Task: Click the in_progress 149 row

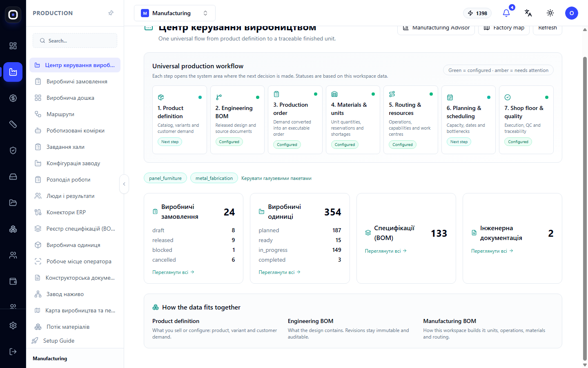Action: (300, 250)
